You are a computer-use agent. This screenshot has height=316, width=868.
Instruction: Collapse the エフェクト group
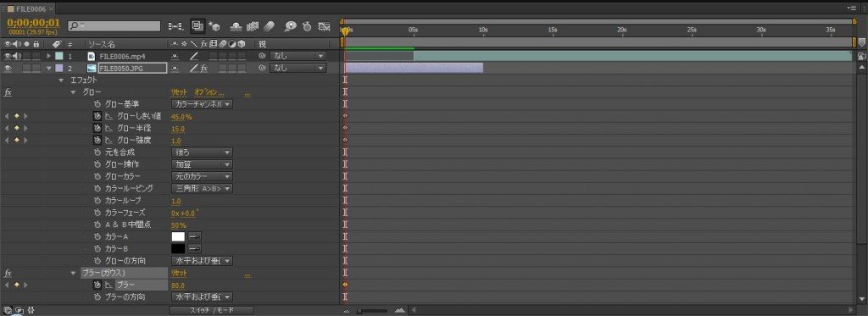(61, 80)
